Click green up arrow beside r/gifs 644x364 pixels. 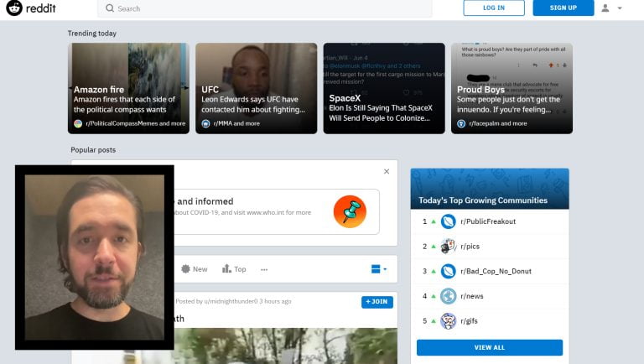coord(434,321)
